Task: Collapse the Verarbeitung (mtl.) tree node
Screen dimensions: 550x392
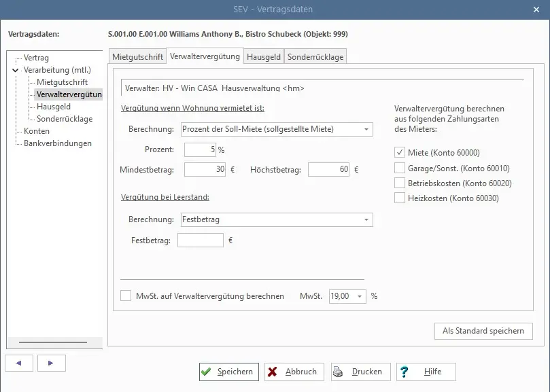Action: point(15,70)
